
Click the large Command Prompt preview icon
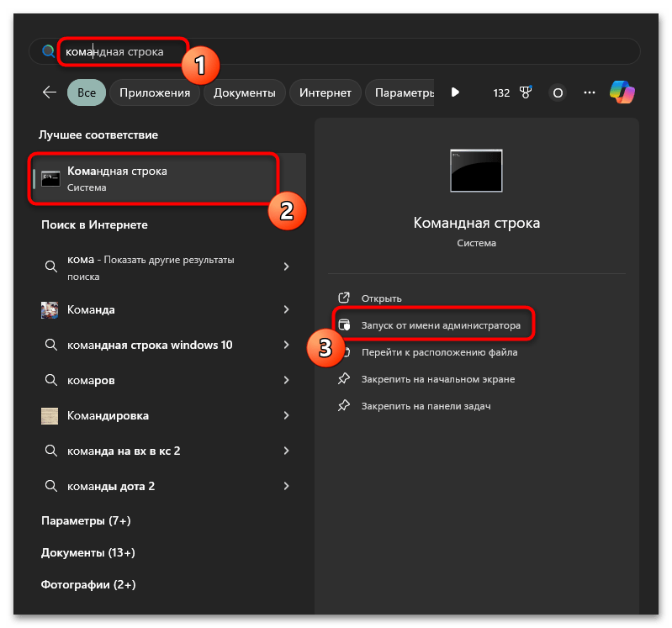pos(476,171)
